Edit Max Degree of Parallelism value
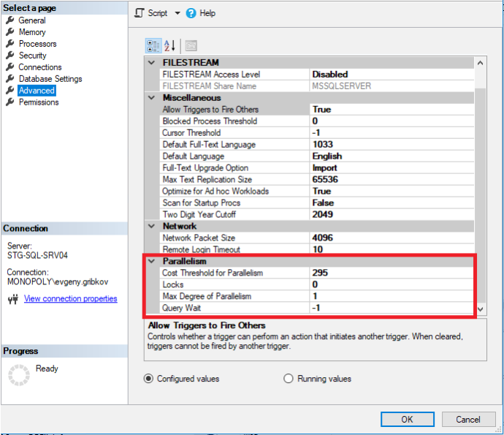Image resolution: width=504 pixels, height=435 pixels. (x=392, y=296)
